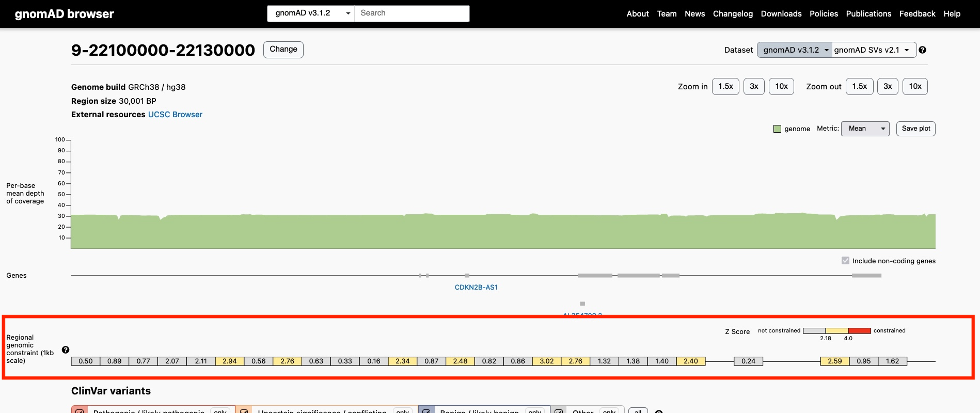Go to the Publications page
The width and height of the screenshot is (980, 413).
[868, 14]
